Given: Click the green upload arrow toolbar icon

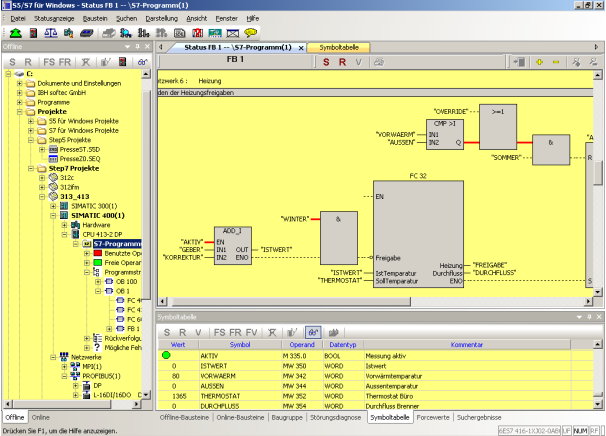Looking at the screenshot, I should pyautogui.click(x=15, y=33).
